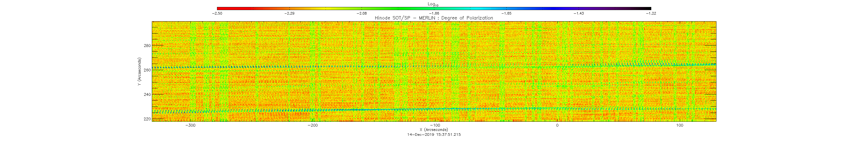Click the -100 tick on the X axis

coord(435,125)
